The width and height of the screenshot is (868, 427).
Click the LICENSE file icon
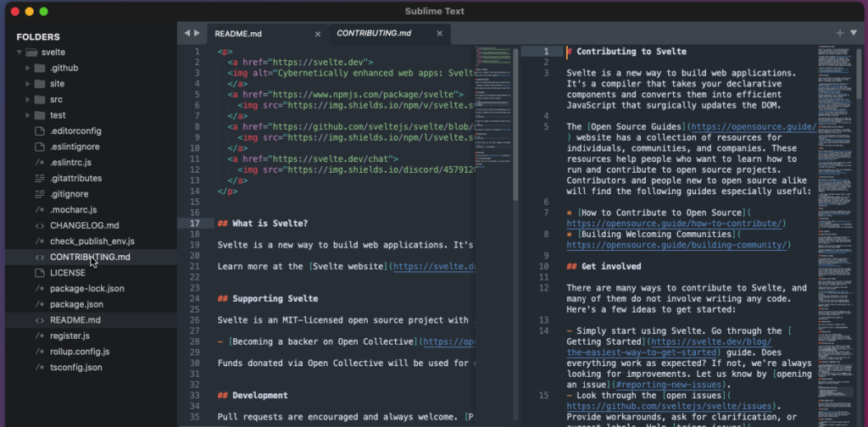[40, 274]
